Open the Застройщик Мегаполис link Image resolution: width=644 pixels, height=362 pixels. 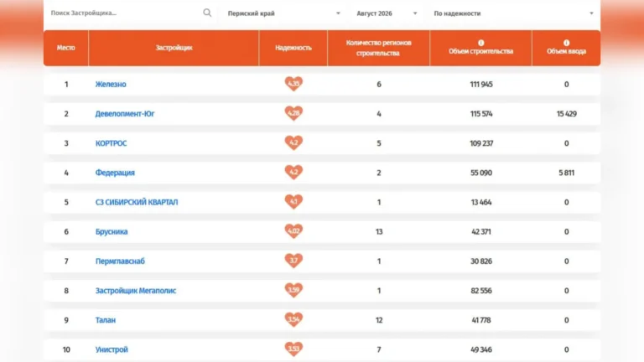point(136,291)
